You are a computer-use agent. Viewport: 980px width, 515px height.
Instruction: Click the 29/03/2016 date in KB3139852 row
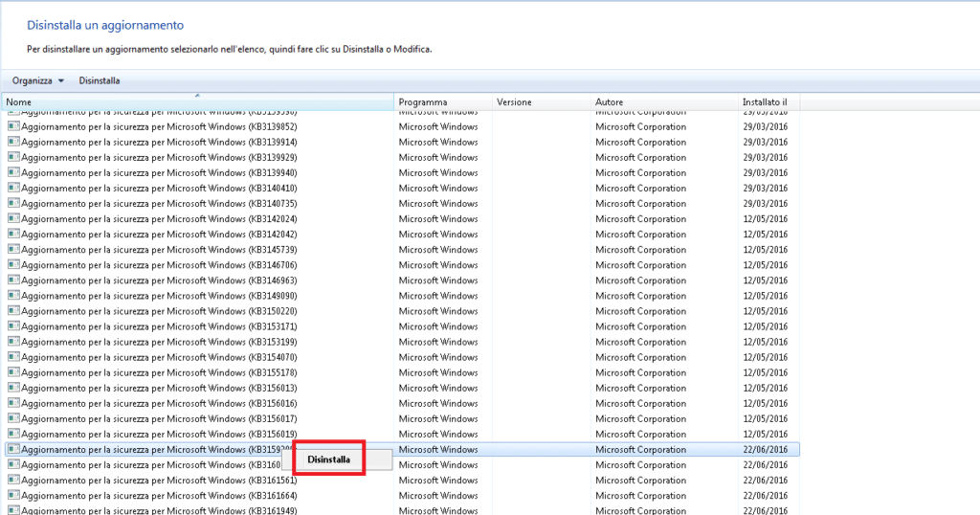click(765, 126)
